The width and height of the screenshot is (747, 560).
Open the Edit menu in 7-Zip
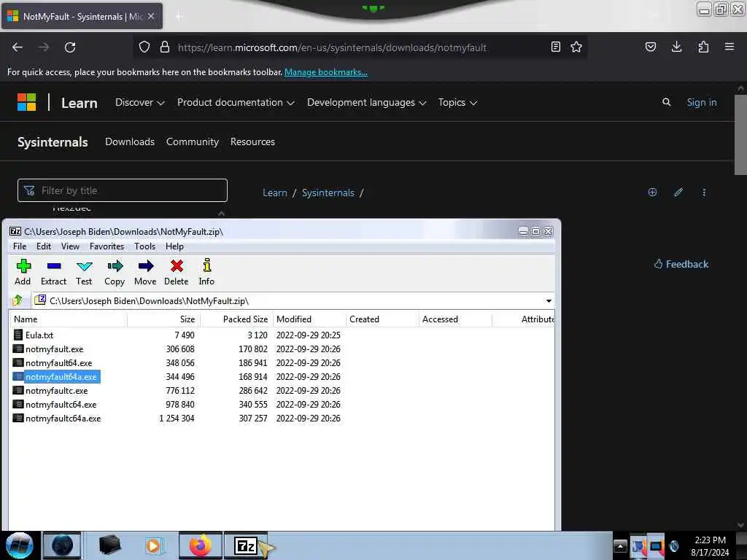pos(44,246)
